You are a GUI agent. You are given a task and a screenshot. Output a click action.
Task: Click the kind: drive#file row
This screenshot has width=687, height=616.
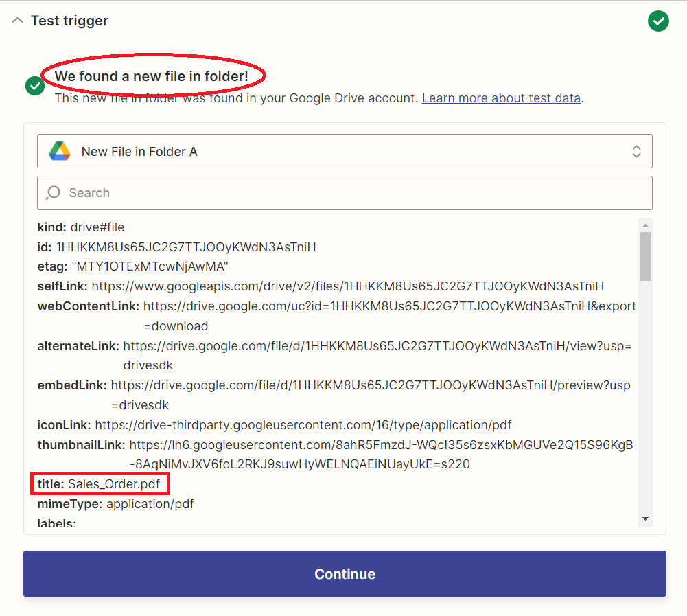point(81,227)
